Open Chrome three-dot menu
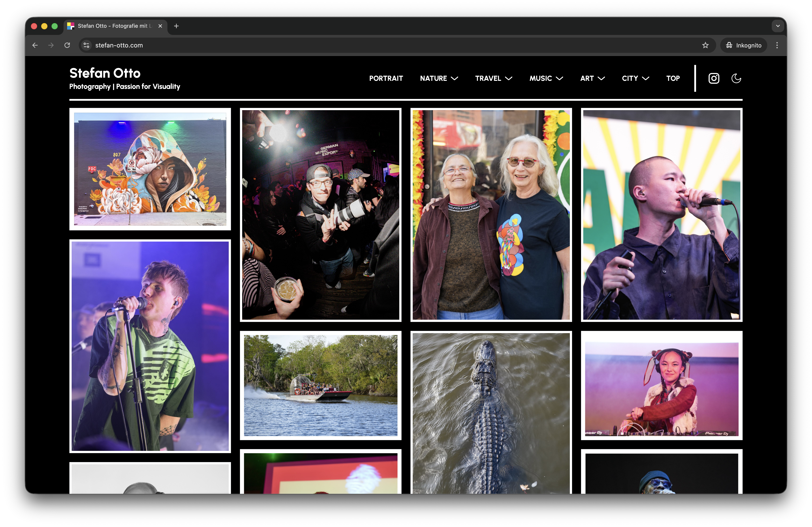This screenshot has height=527, width=812. pos(777,45)
